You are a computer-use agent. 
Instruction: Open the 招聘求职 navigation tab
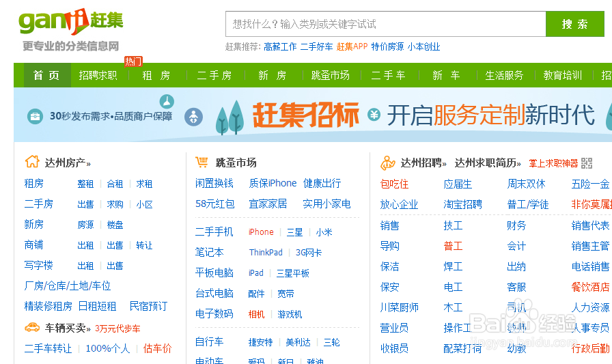98,75
